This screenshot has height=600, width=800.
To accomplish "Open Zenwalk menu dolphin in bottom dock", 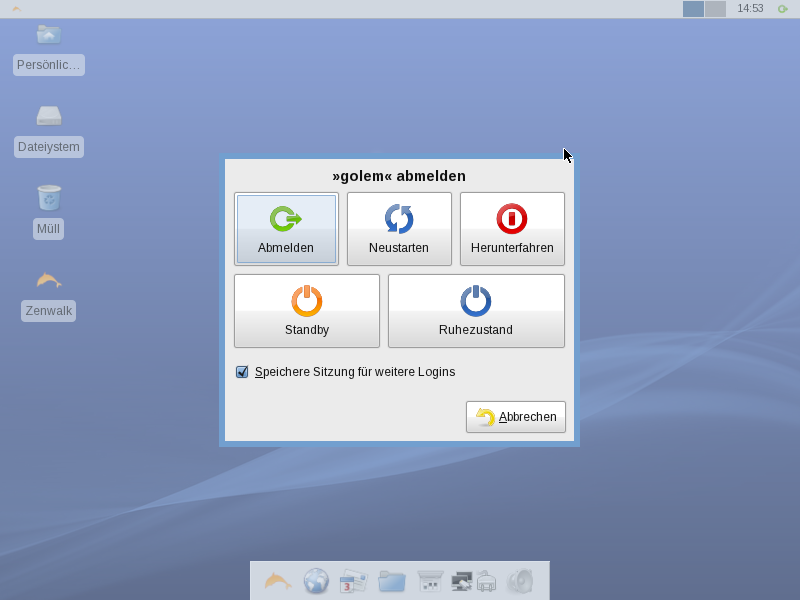I will pyautogui.click(x=278, y=581).
